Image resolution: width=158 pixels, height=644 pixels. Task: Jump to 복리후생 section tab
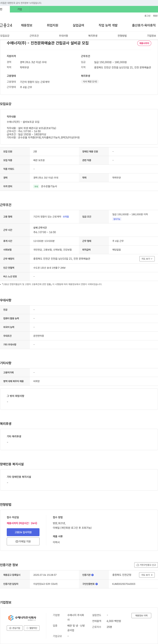click(93, 36)
